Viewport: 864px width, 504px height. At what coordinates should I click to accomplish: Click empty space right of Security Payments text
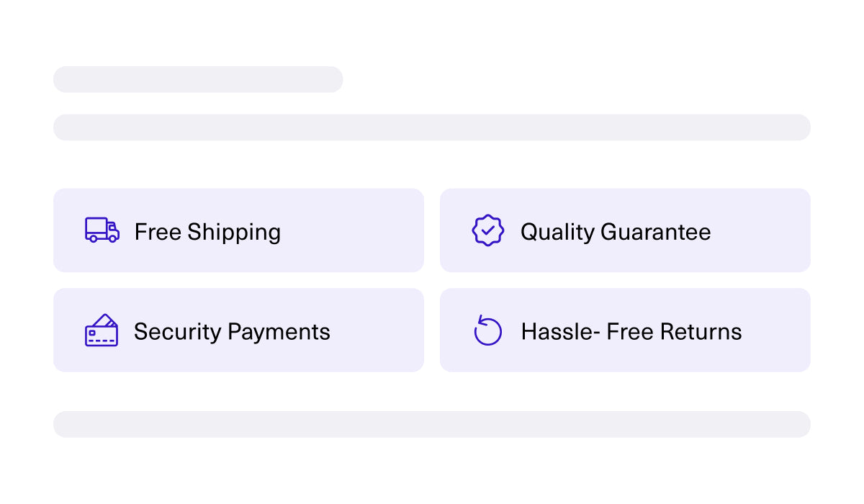click(377, 330)
